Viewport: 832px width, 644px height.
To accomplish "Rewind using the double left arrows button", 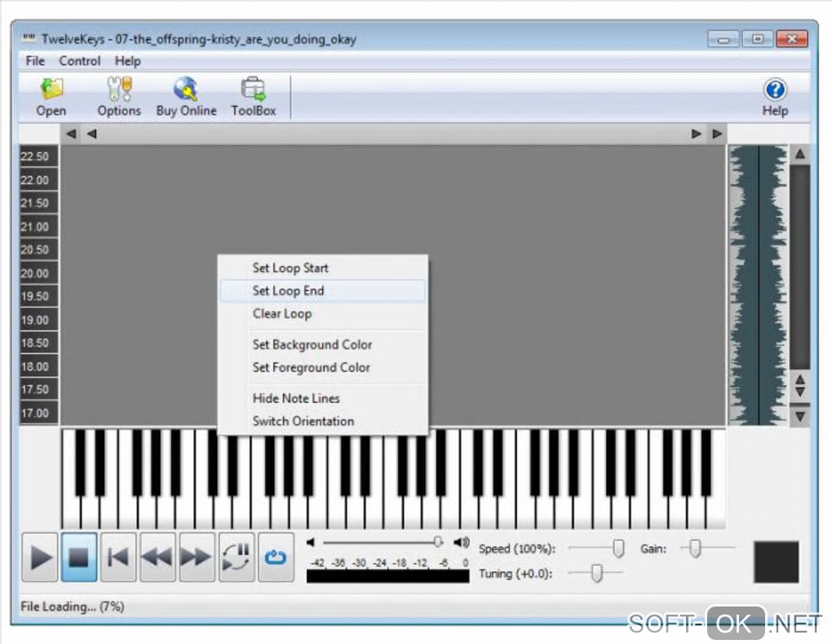I will 157,558.
